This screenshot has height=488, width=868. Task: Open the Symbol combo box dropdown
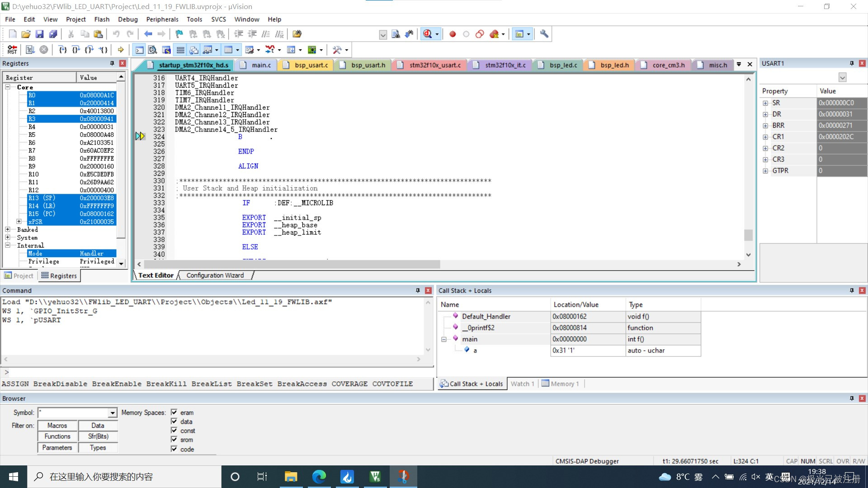[112, 413]
